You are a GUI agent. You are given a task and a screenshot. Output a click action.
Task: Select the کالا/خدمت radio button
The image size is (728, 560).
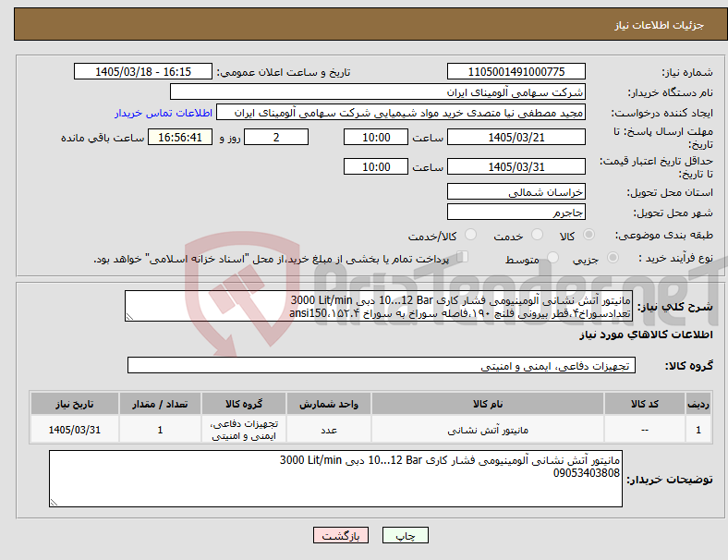471,235
